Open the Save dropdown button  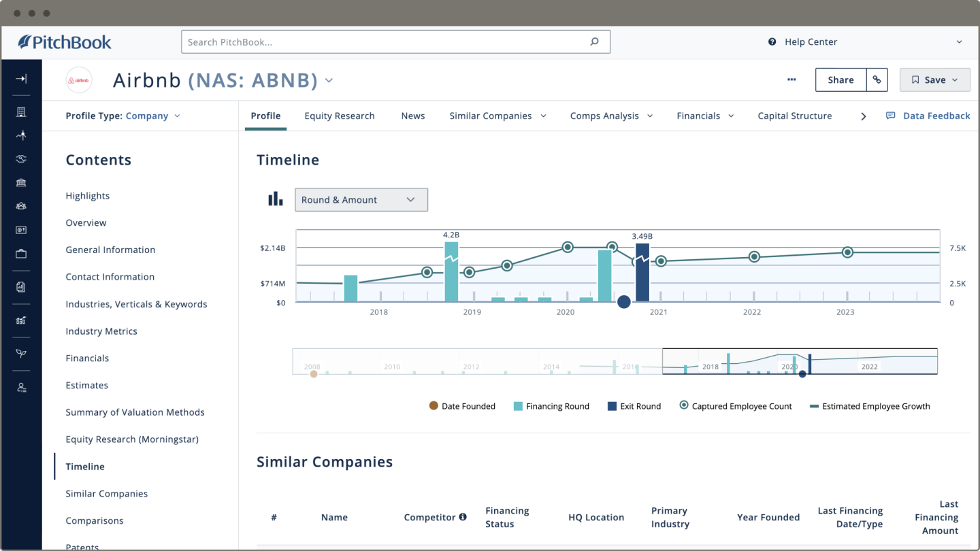[934, 80]
